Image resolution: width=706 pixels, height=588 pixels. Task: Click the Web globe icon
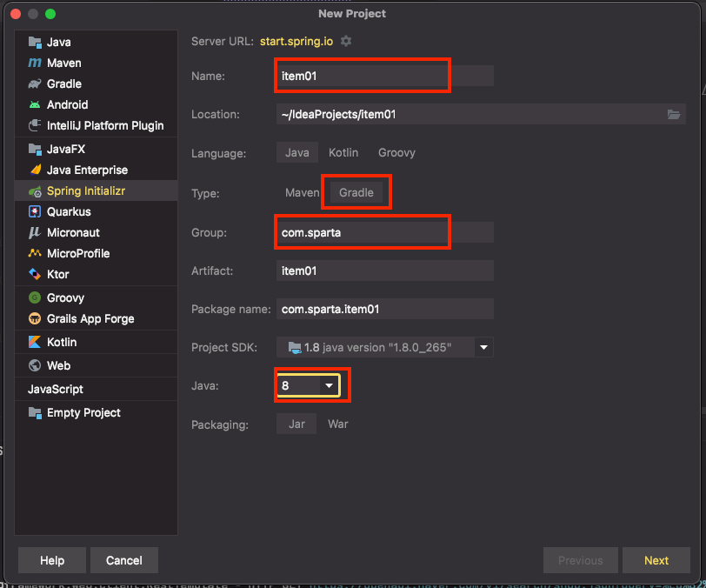point(35,365)
